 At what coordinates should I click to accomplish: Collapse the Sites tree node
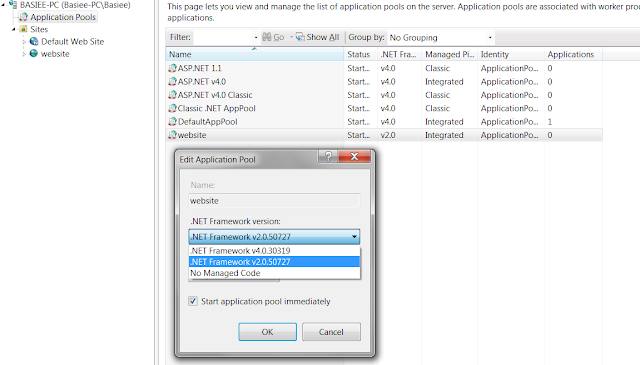point(14,29)
